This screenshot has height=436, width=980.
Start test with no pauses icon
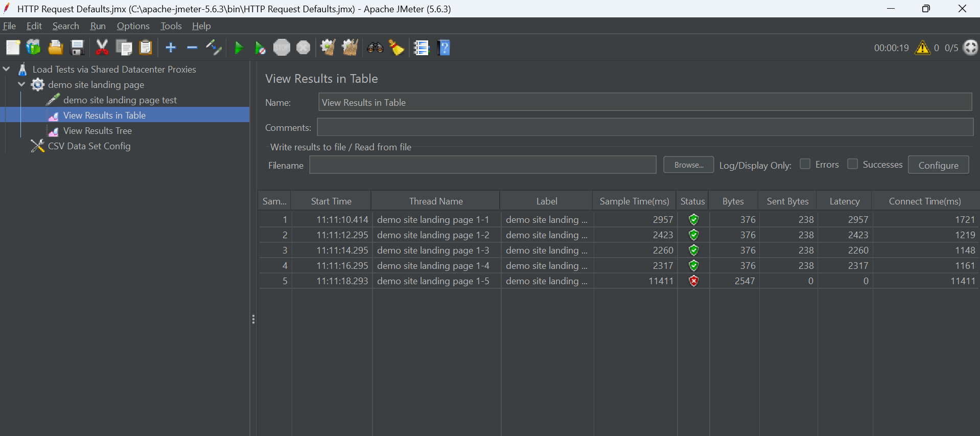(260, 48)
